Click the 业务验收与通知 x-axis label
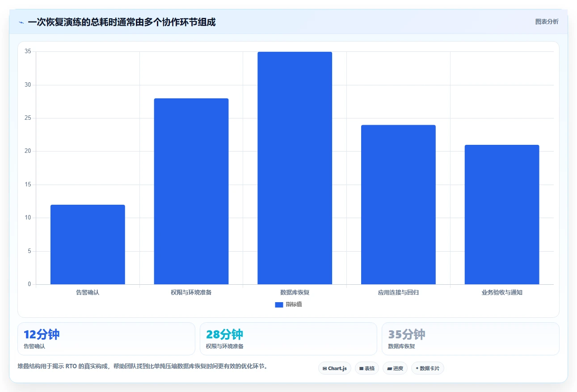This screenshot has height=392, width=577. pyautogui.click(x=502, y=293)
